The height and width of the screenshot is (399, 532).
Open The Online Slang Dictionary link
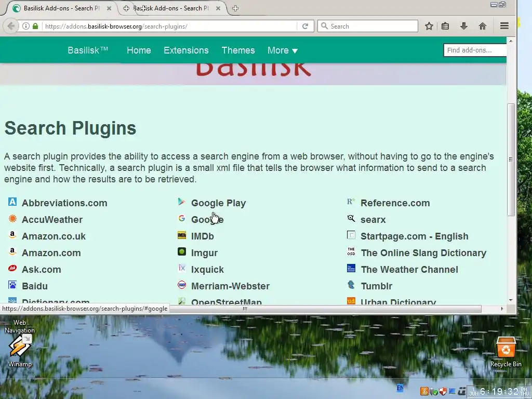click(x=423, y=253)
